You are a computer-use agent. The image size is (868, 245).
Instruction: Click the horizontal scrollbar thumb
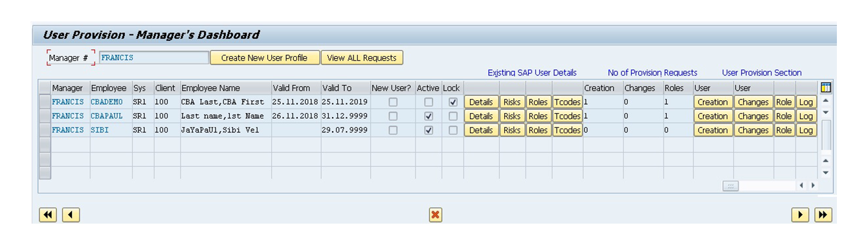[x=730, y=186]
